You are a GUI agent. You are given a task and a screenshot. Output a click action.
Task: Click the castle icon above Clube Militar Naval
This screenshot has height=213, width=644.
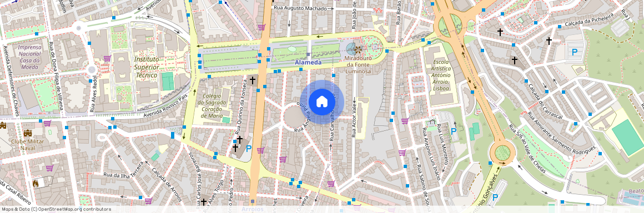tap(28, 133)
